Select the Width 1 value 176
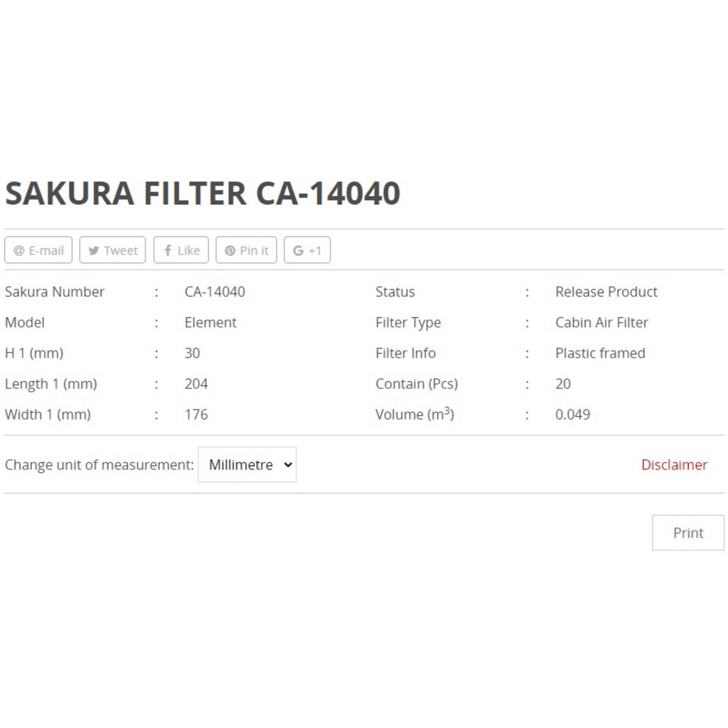The width and height of the screenshot is (728, 728). 196,414
